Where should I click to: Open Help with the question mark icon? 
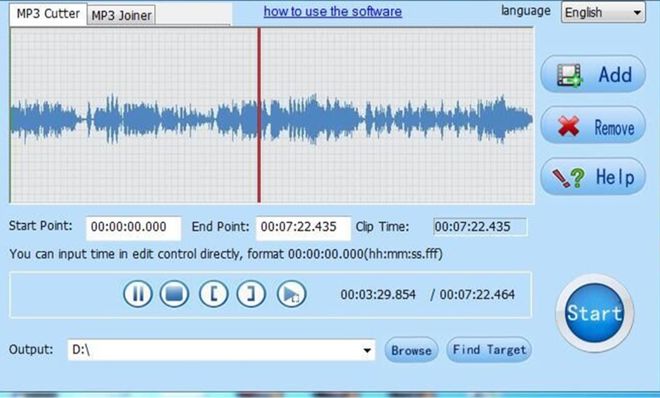click(593, 177)
